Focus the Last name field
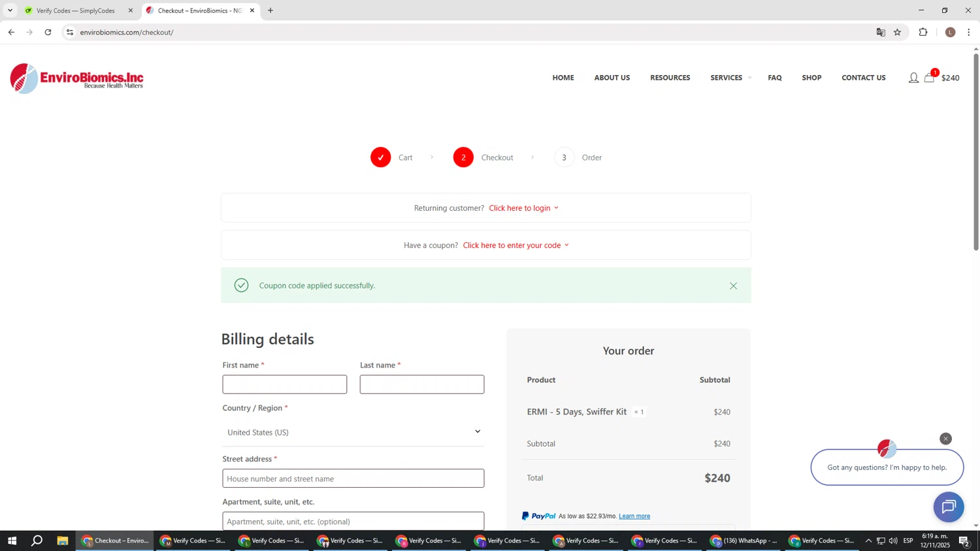 coord(422,385)
